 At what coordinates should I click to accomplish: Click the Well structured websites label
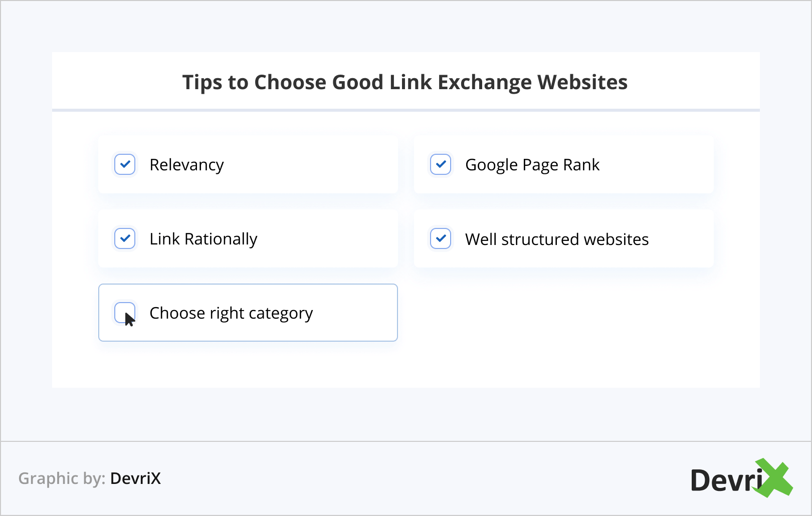tap(556, 239)
